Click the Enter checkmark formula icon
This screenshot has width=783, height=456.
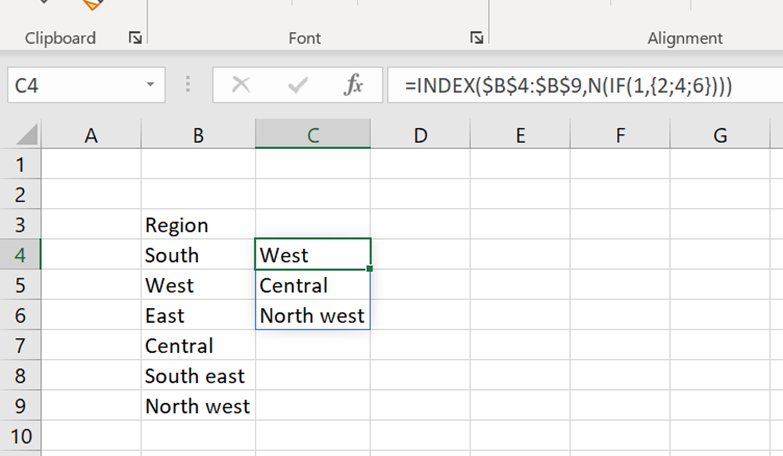point(297,86)
